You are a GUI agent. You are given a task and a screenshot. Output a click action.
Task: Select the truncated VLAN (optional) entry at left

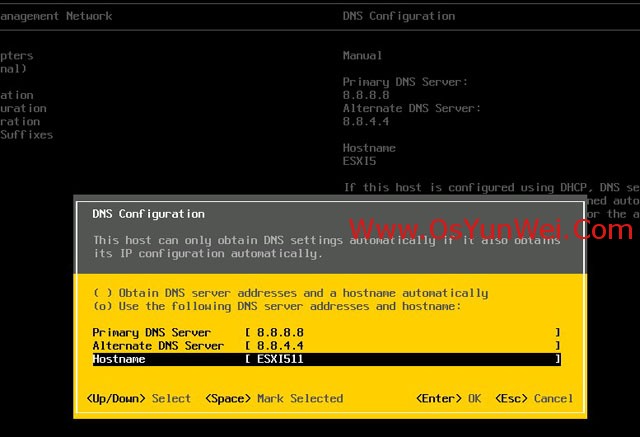coord(14,69)
